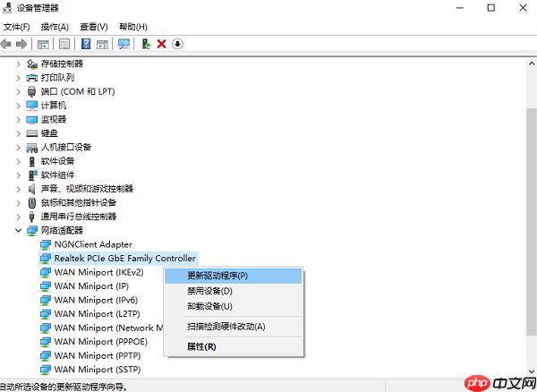
Task: Click the Mice (鼠标和其他指针设备) icon
Action: click(32, 203)
